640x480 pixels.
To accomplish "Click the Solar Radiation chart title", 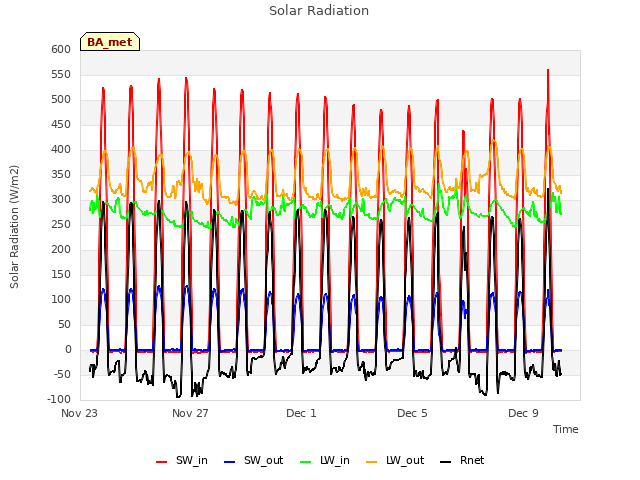I will pyautogui.click(x=319, y=11).
